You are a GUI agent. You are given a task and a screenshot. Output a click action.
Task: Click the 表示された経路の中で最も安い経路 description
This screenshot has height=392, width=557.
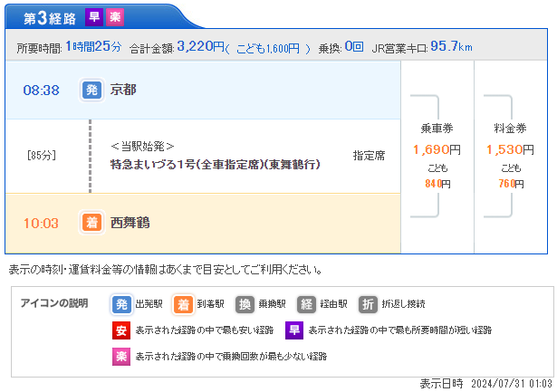point(205,330)
